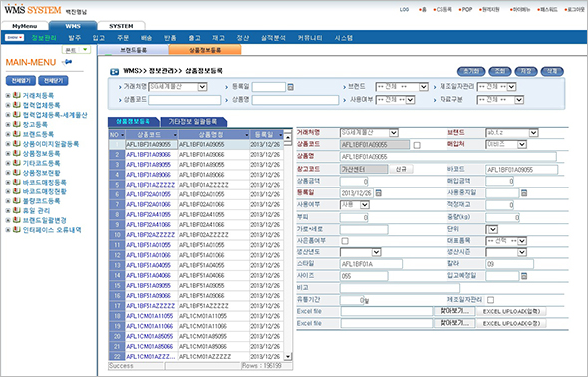The height and width of the screenshot is (377, 588).
Task: Click the NO column sort arrow
Action: pyautogui.click(x=122, y=135)
